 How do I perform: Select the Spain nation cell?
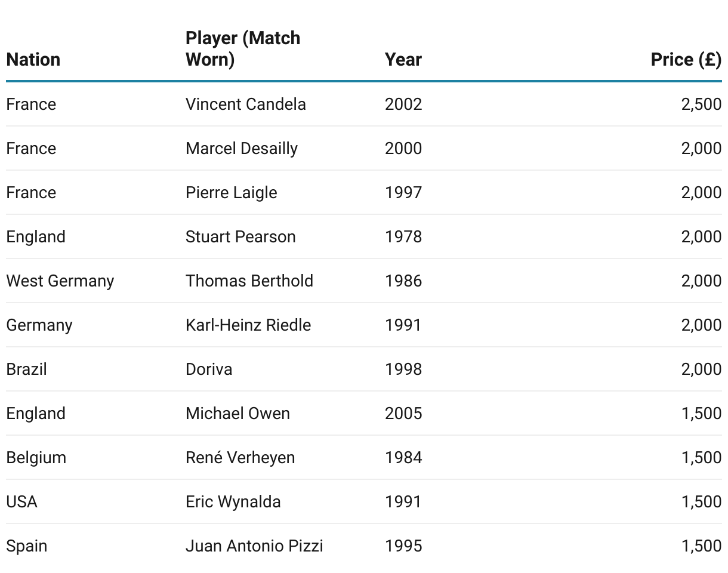pos(27,546)
